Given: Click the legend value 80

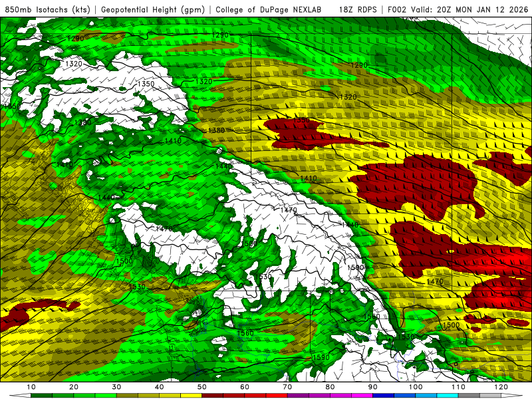Looking at the screenshot, I should (x=330, y=387).
